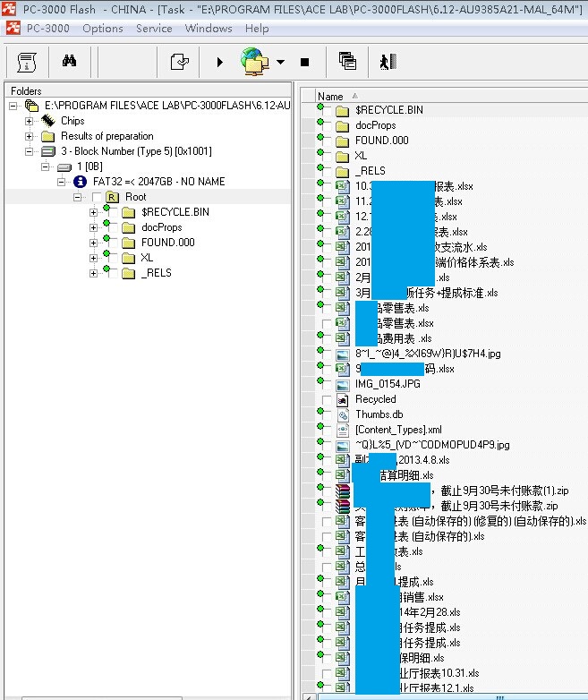Click the cascaded windows toolbar icon
This screenshot has width=588, height=700.
[347, 62]
